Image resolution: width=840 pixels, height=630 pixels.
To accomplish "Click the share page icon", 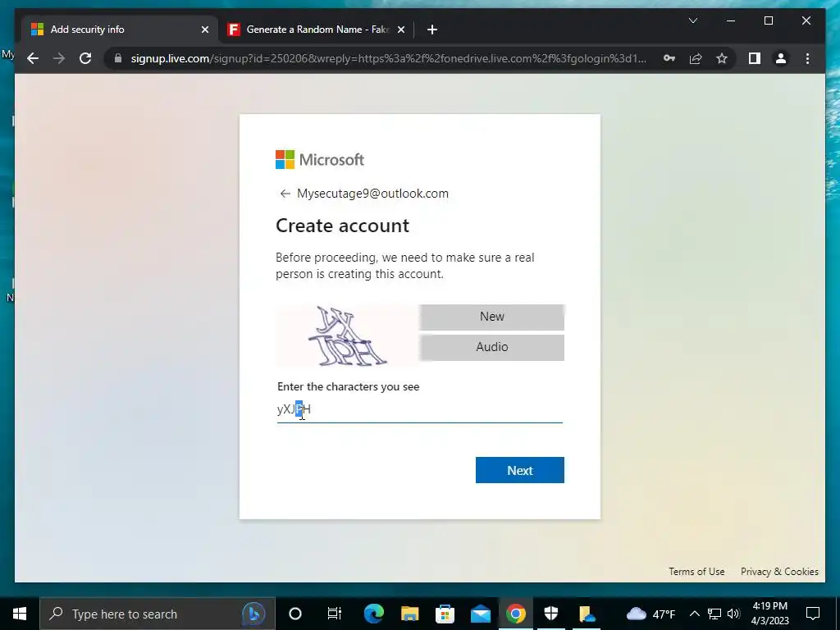I will [x=696, y=58].
